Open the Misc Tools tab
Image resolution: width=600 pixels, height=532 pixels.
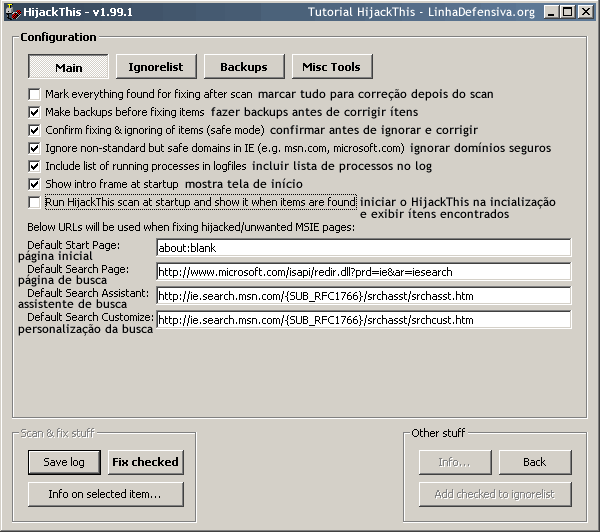[x=331, y=67]
